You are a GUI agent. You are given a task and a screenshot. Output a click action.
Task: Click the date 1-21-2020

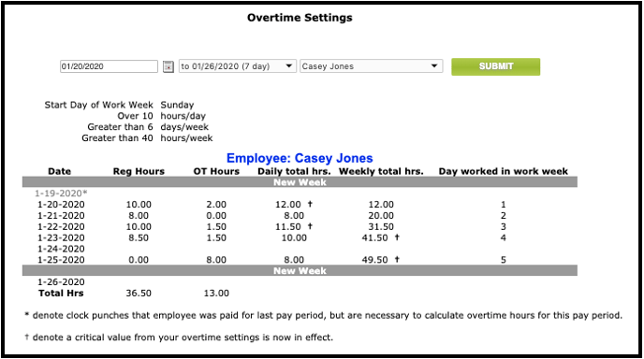61,215
